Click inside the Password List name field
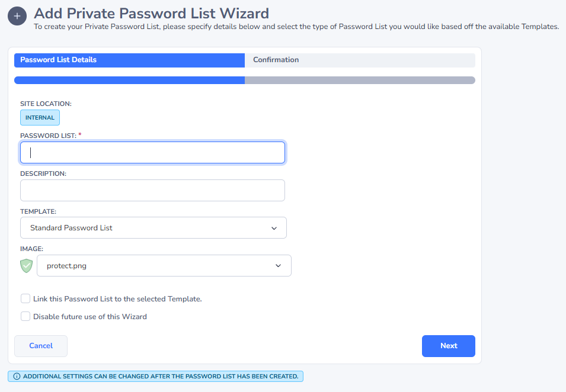566x392 pixels. 152,152
